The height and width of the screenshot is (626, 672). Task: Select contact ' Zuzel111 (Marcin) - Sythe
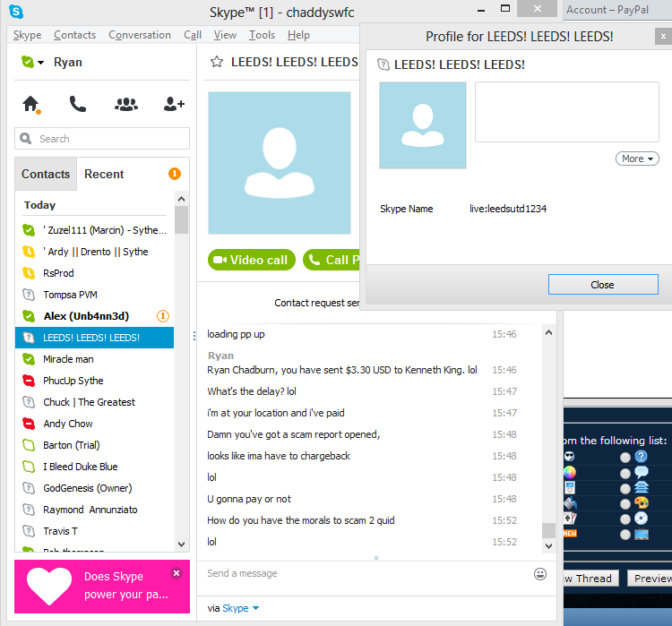(95, 230)
